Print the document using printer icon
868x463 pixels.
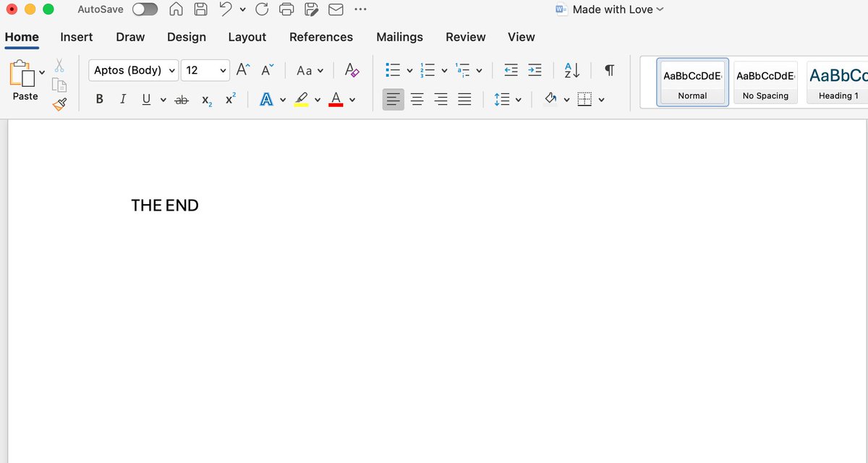point(286,9)
